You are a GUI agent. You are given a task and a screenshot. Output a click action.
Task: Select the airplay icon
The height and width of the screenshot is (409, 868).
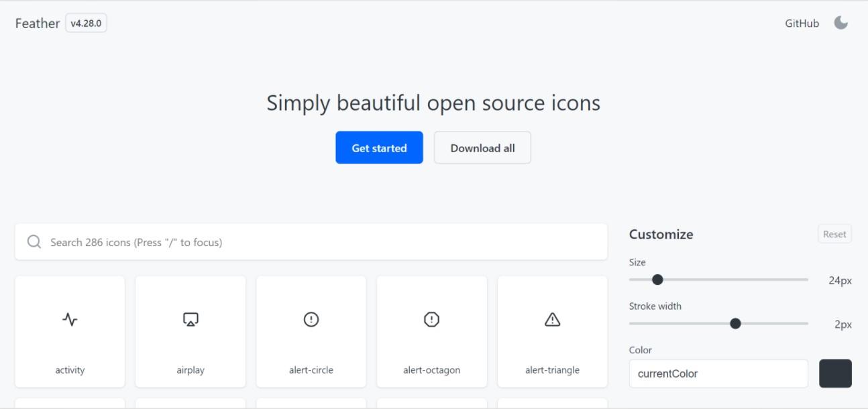[191, 320]
